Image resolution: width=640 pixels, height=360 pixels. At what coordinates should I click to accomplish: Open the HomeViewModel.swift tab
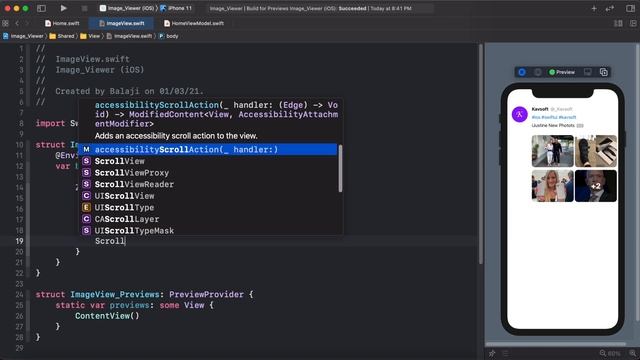(x=194, y=23)
